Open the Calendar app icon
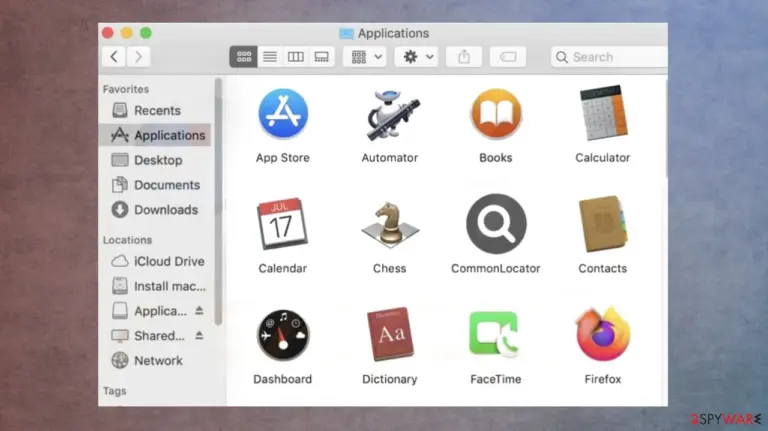This screenshot has width=768, height=431. pos(282,224)
